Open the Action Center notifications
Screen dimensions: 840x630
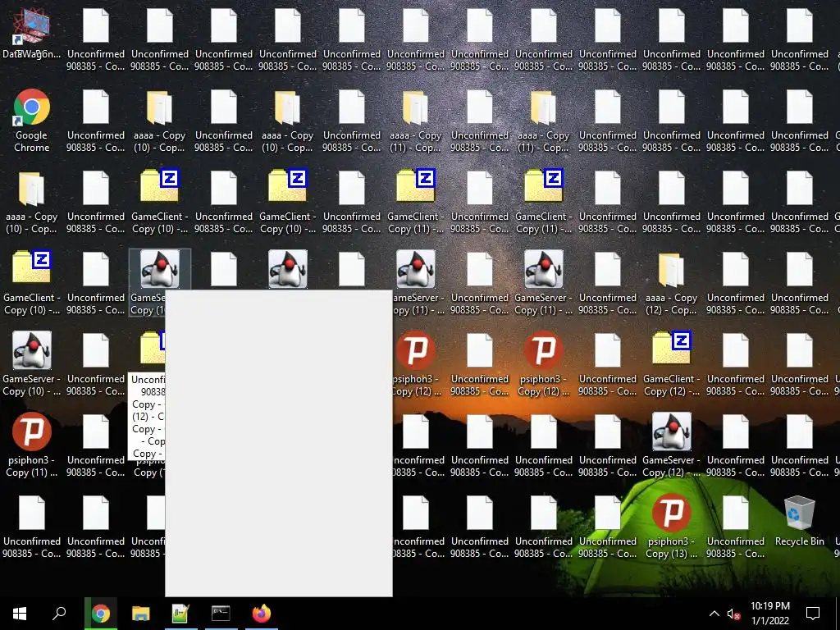pyautogui.click(x=813, y=614)
